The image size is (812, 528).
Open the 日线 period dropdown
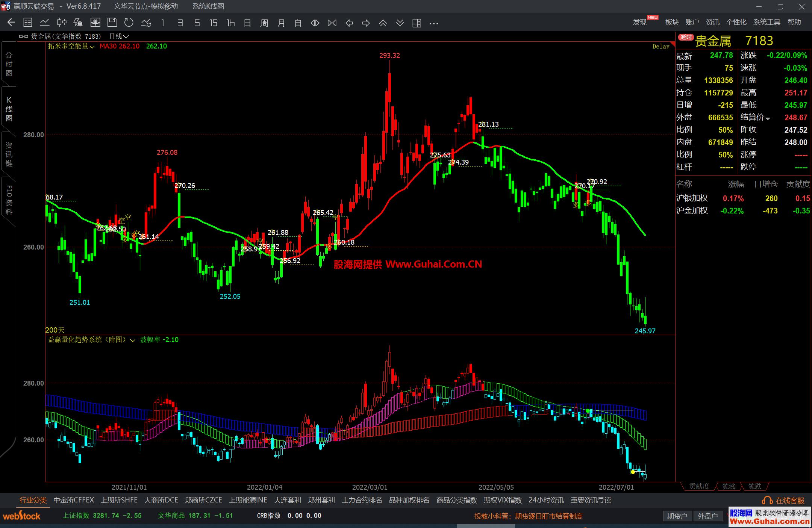(118, 36)
